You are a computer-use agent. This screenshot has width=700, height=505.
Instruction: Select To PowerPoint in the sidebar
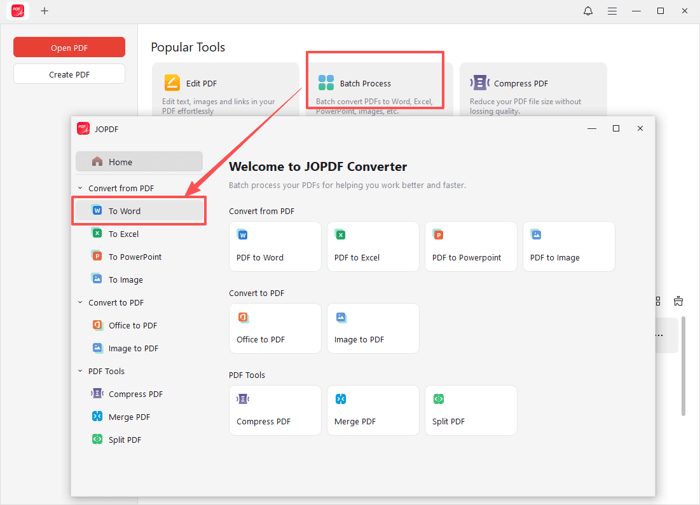pyautogui.click(x=139, y=257)
